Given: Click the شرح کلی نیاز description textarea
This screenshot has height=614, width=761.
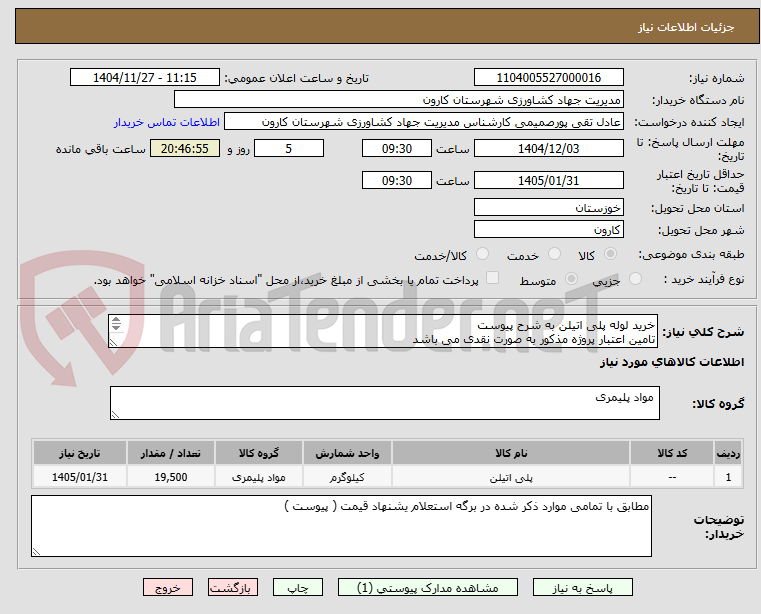Looking at the screenshot, I should 383,331.
